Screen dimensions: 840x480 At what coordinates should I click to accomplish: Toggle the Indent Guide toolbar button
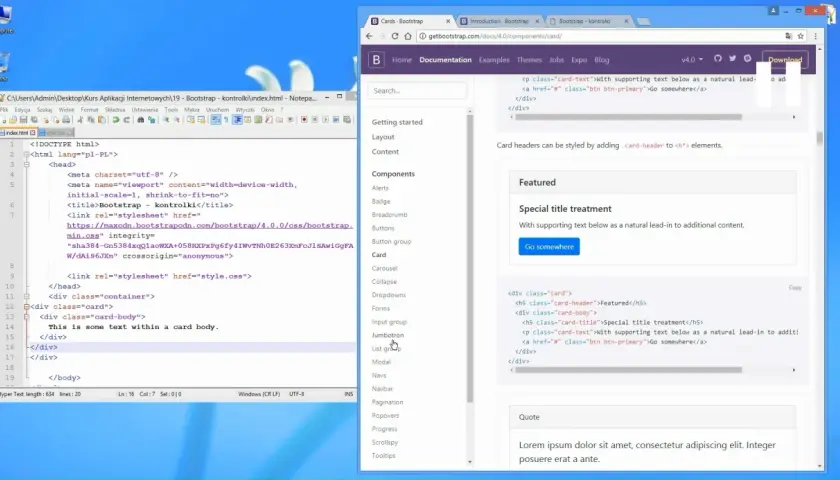point(237,120)
